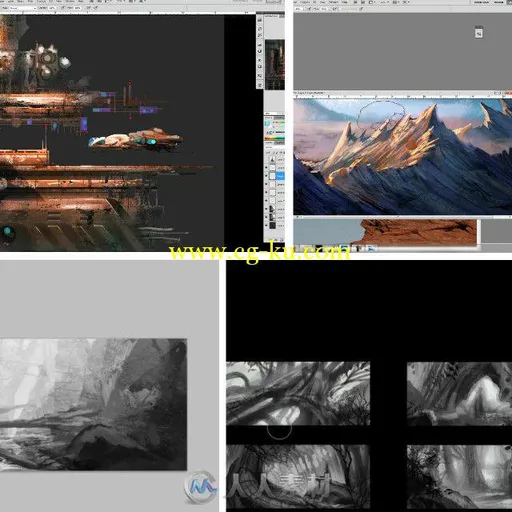The height and width of the screenshot is (512, 512).
Task: Open the Opacity field dropdown in the brush options bar
Action: [53, 7]
